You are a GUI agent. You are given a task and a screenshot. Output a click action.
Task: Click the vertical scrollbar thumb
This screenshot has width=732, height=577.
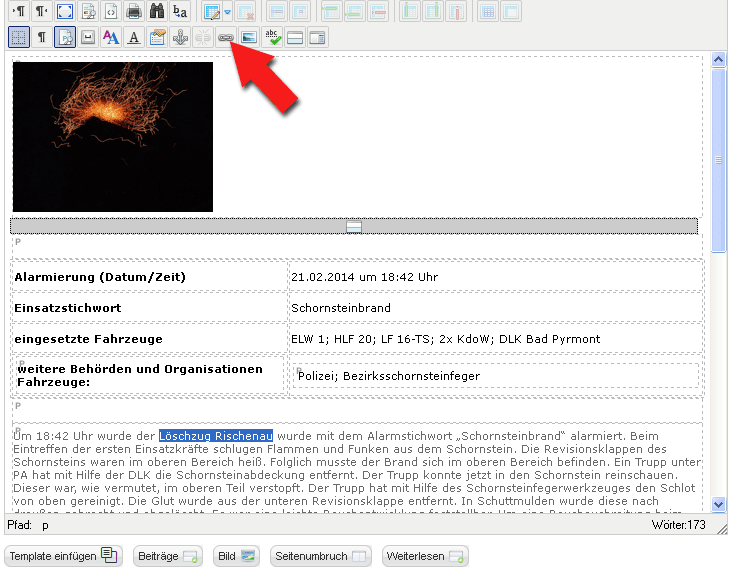pos(718,160)
